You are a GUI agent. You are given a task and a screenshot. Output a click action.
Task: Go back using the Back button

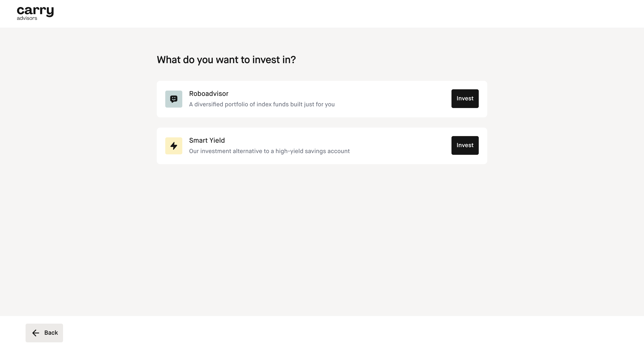[x=44, y=333]
